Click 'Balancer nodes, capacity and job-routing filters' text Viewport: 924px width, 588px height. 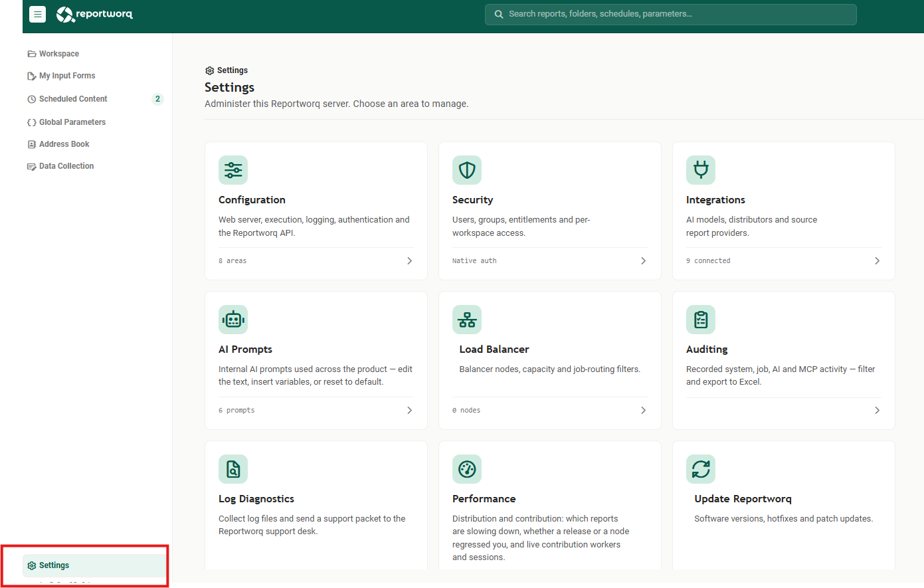click(x=549, y=369)
